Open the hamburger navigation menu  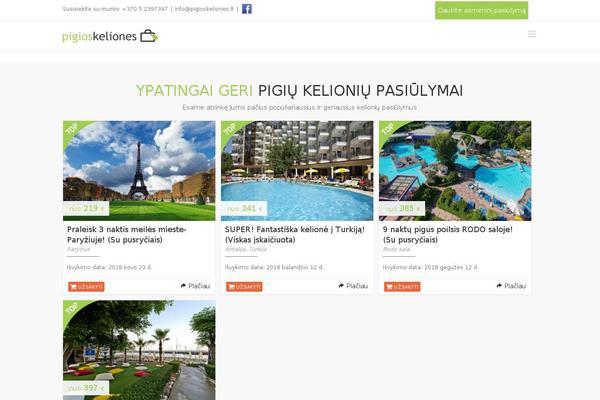(x=532, y=34)
